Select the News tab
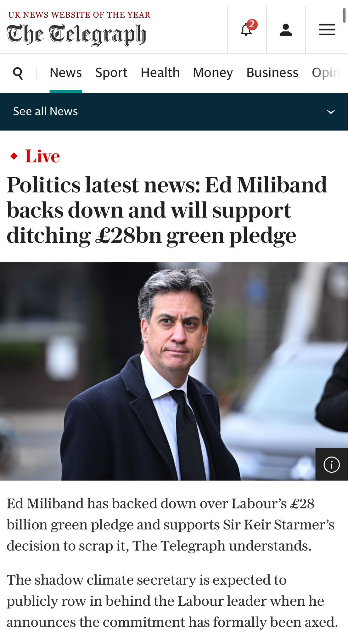This screenshot has height=644, width=348. tap(66, 73)
